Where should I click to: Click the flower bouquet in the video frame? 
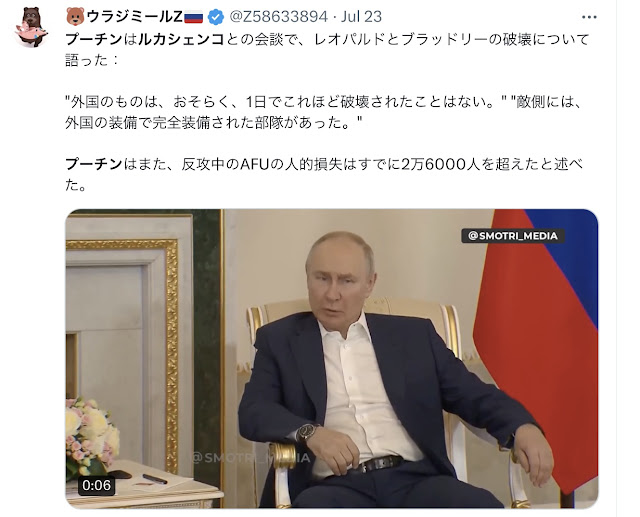[91, 436]
